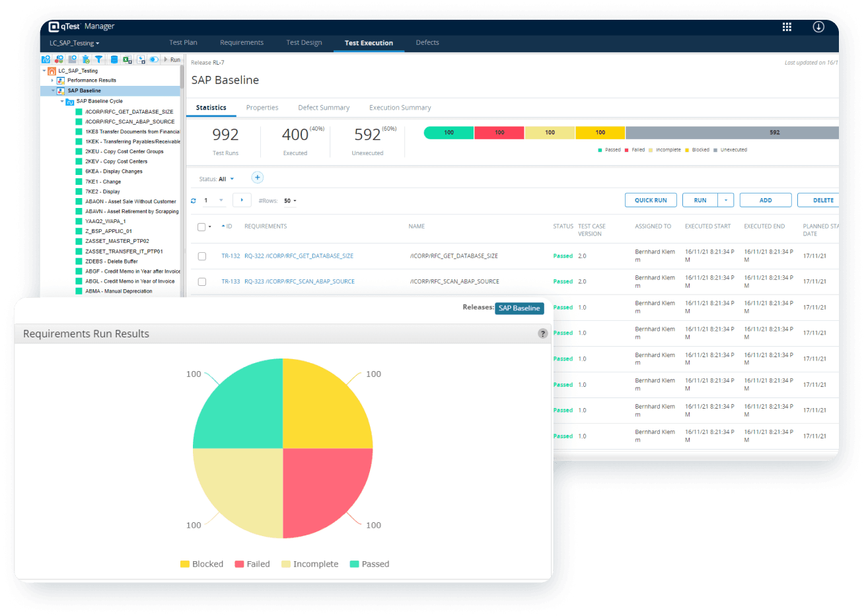
Task: Open the apps grid icon in header
Action: (787, 27)
